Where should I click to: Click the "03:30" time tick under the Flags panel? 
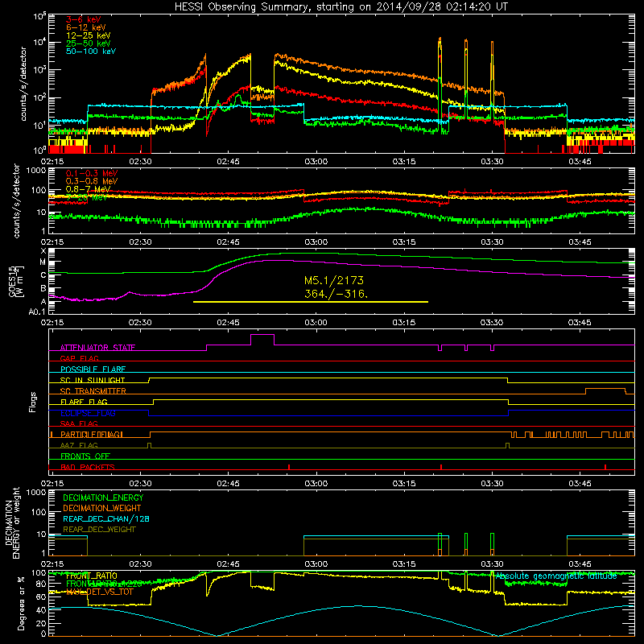[x=492, y=484]
